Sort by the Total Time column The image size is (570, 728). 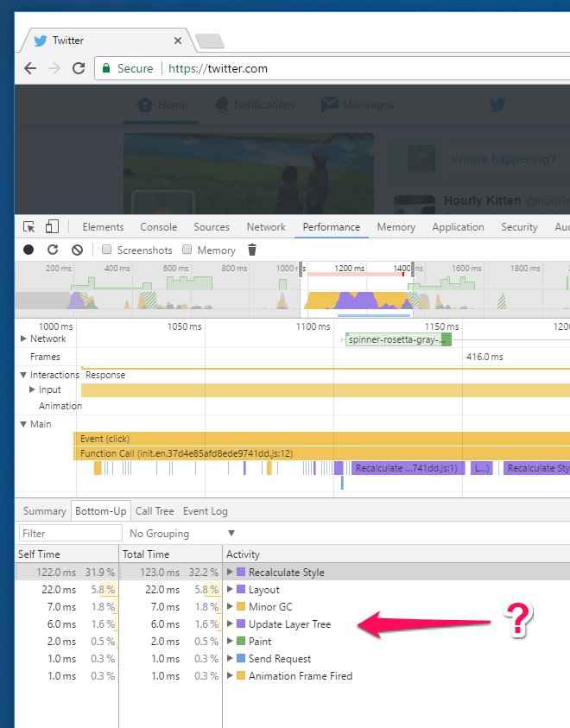point(171,554)
